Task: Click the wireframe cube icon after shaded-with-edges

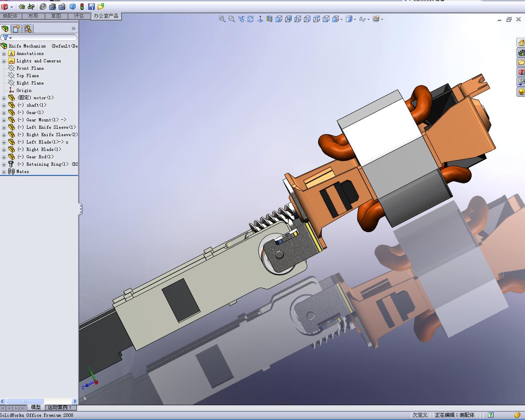Action: (x=288, y=19)
